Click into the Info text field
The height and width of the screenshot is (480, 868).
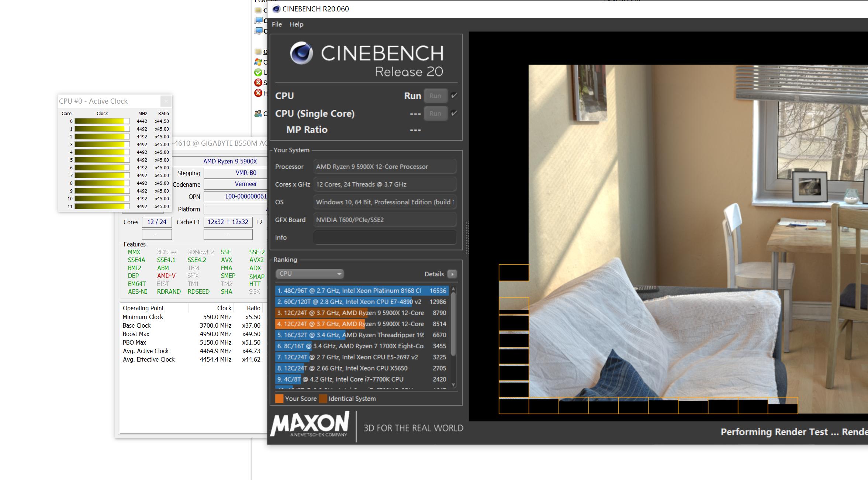point(385,237)
